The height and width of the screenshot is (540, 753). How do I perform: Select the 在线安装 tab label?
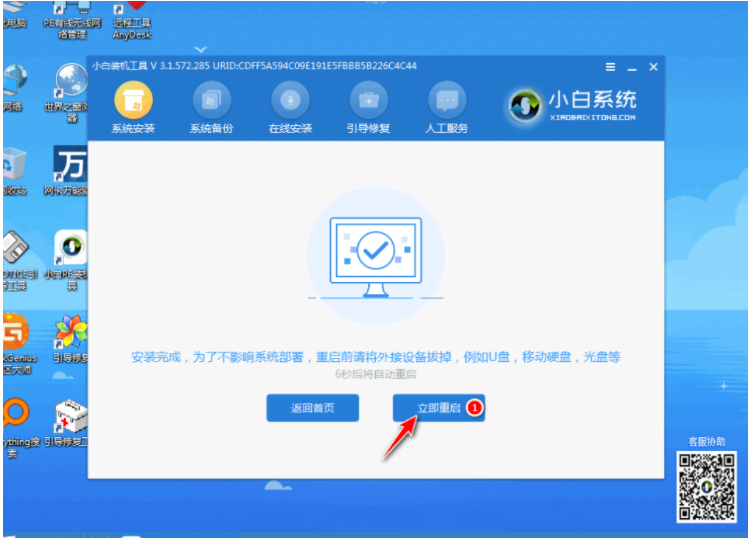tap(290, 128)
